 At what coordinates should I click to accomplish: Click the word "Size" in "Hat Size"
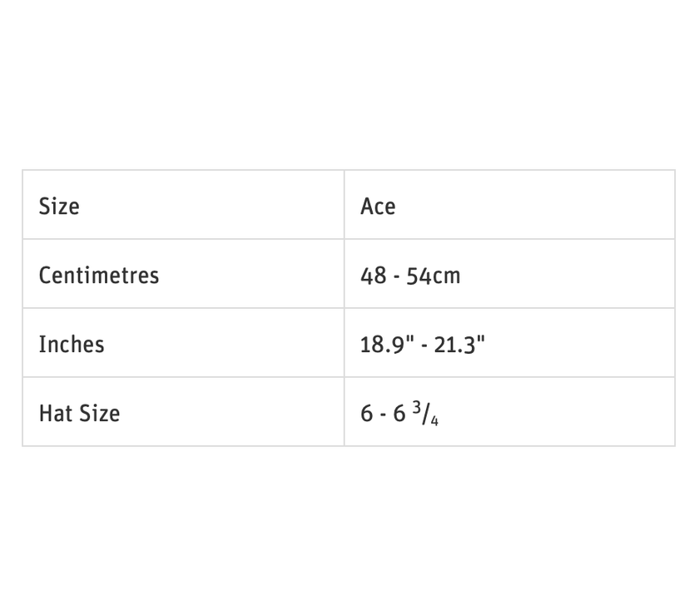pos(100,413)
